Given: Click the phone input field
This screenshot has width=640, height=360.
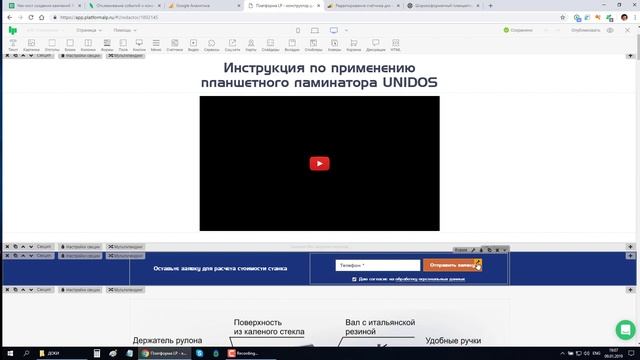Looking at the screenshot, I should click(x=378, y=265).
